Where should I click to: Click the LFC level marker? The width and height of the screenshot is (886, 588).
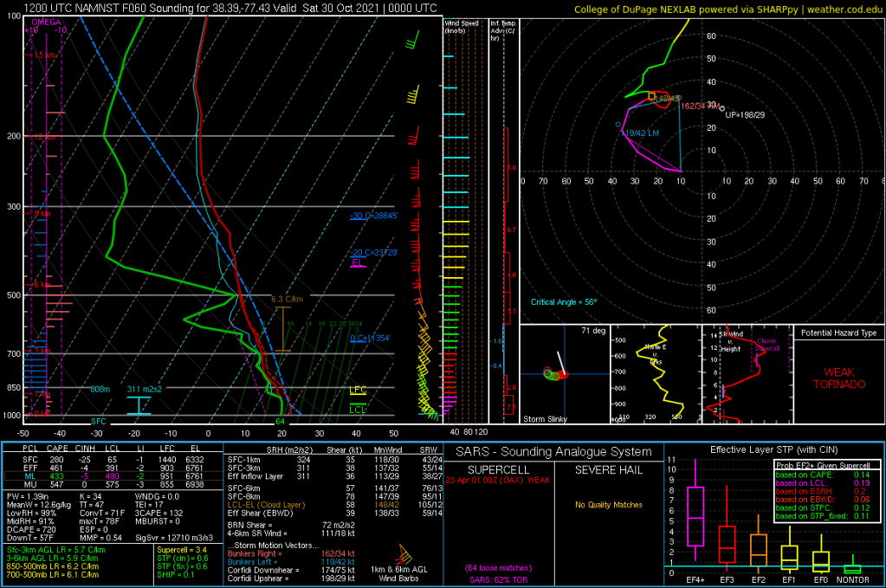[x=358, y=391]
